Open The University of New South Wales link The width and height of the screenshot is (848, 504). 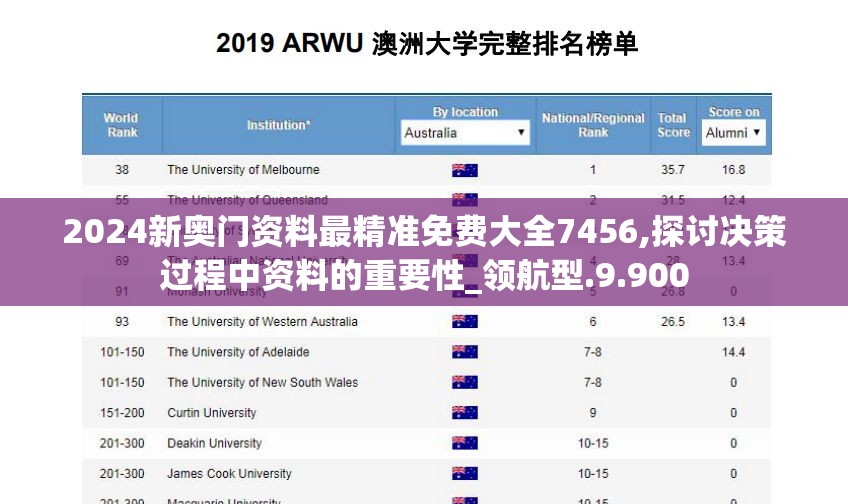point(262,382)
